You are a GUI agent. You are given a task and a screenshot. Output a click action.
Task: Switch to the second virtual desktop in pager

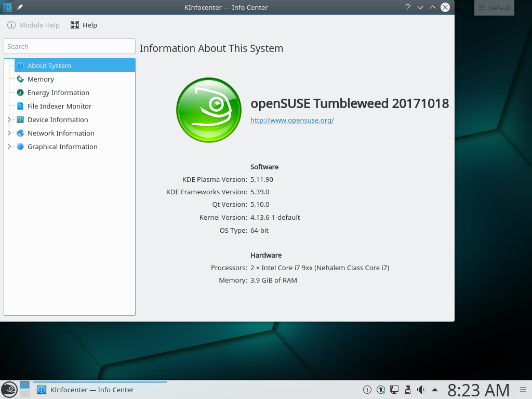point(24,393)
